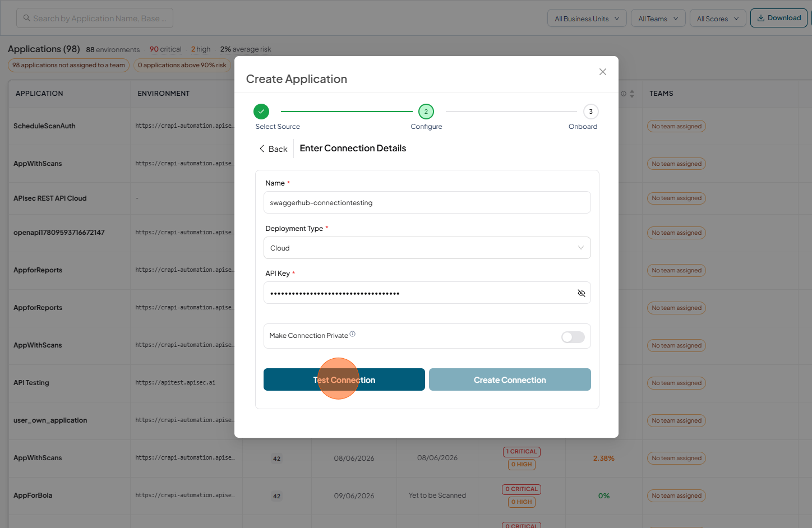
Task: Click into the Name input field
Action: pos(427,202)
